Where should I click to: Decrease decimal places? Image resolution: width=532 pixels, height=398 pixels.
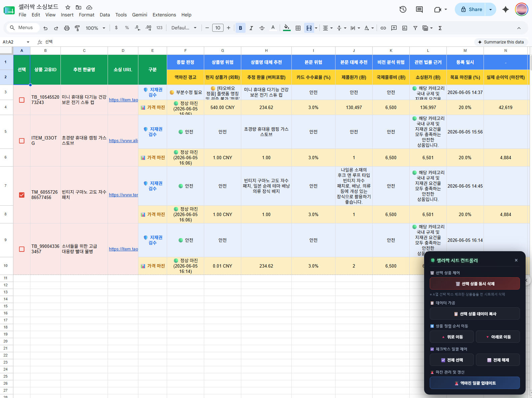(x=137, y=28)
